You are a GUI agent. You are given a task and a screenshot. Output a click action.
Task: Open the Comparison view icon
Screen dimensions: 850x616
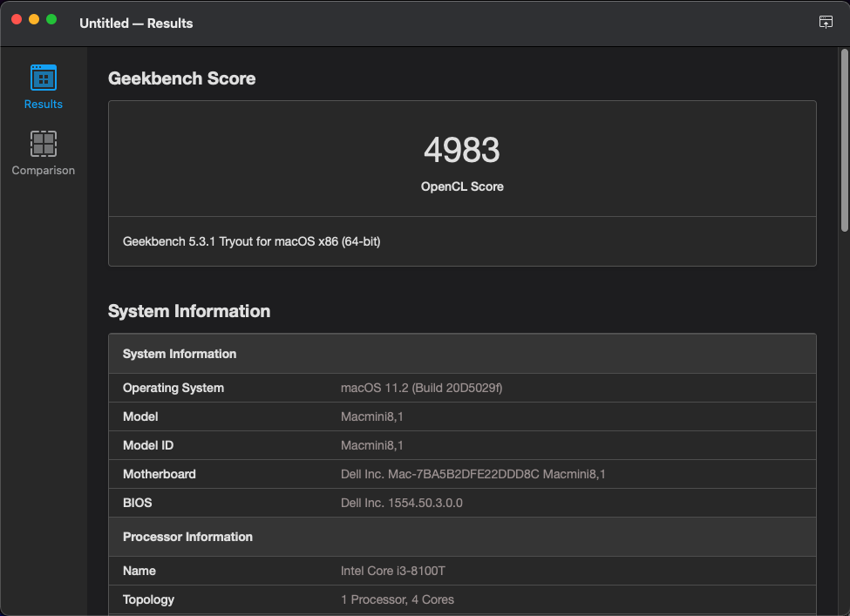[44, 144]
